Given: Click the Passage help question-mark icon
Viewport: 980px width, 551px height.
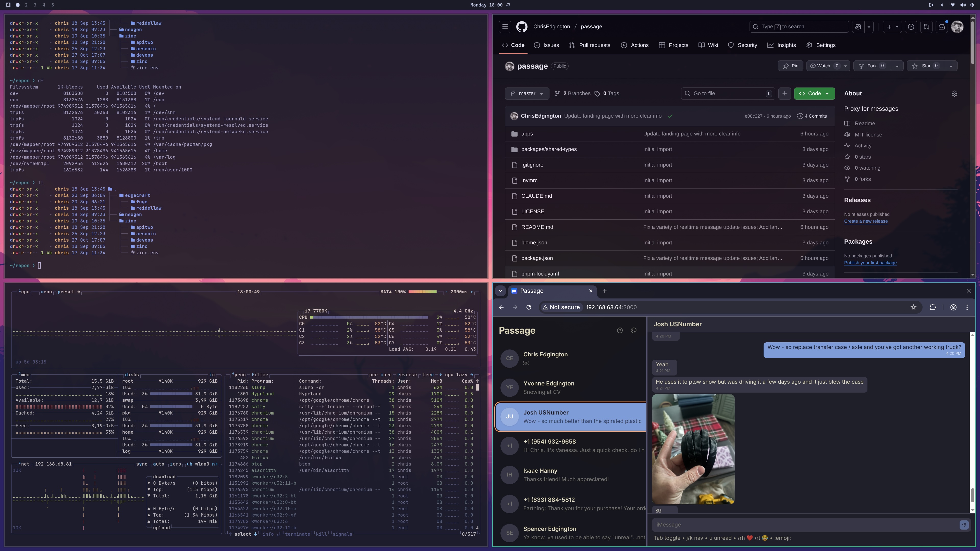Looking at the screenshot, I should pos(620,330).
